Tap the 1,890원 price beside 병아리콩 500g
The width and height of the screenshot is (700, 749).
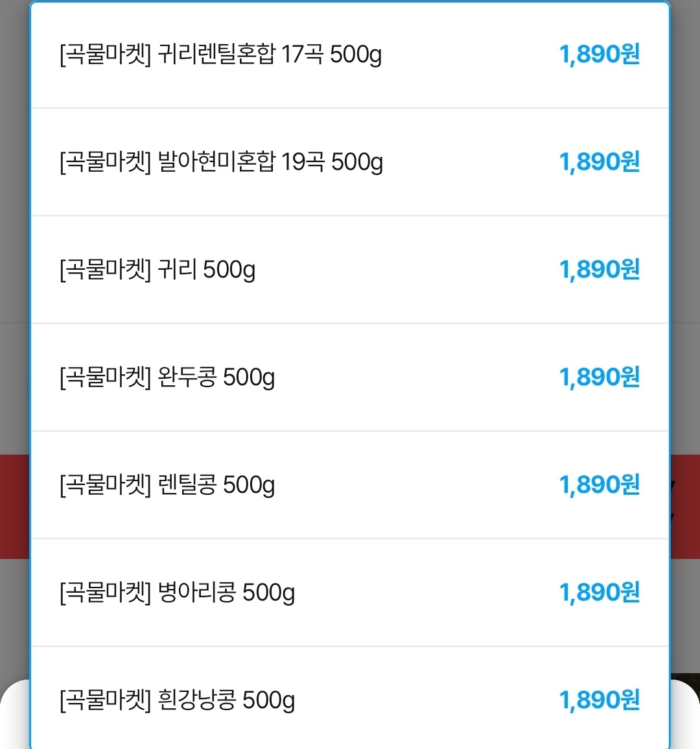tap(600, 593)
